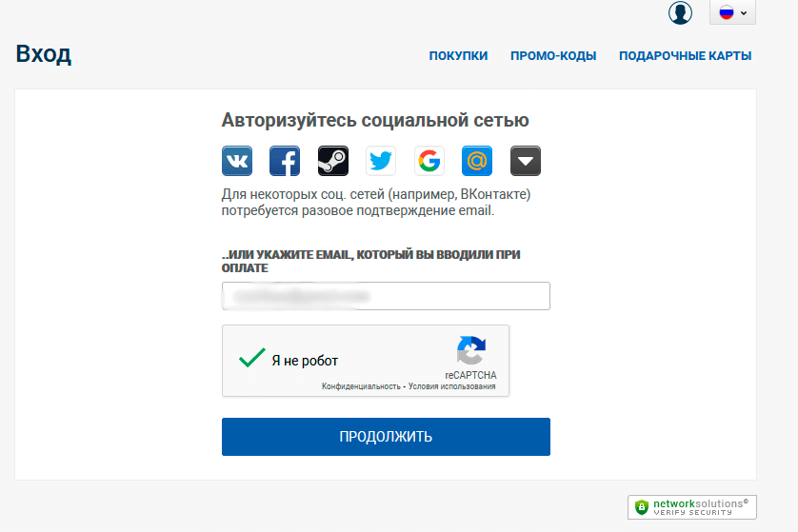Viewport: 798px width, 532px height.
Task: Open the Покупки section
Action: (x=458, y=56)
